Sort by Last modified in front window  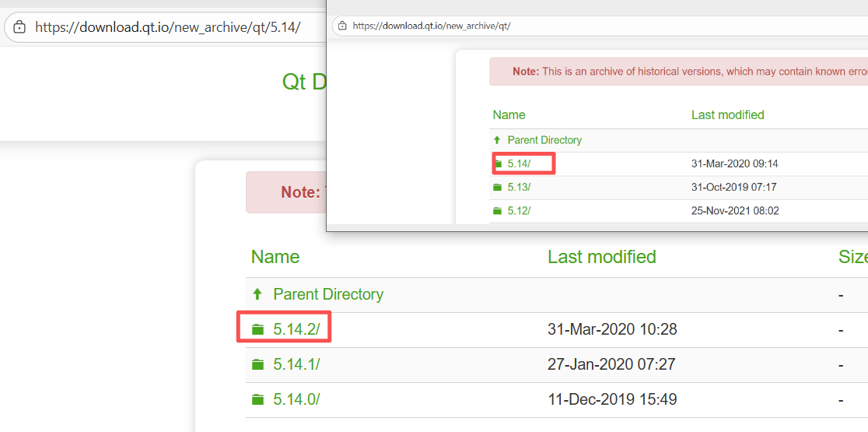pyautogui.click(x=727, y=114)
